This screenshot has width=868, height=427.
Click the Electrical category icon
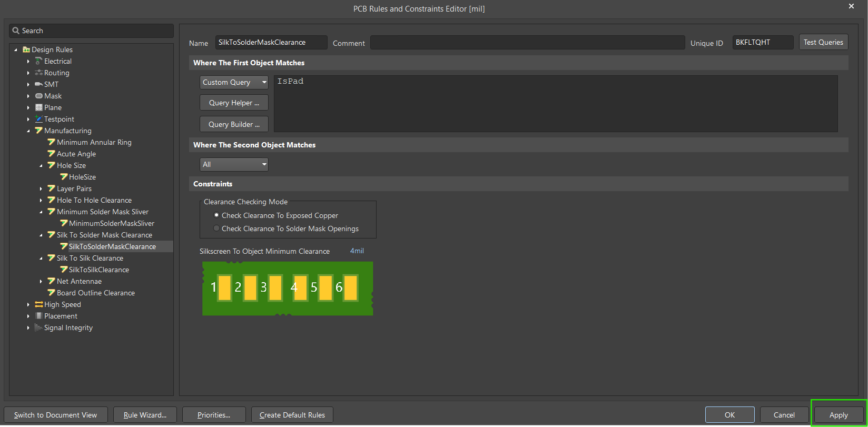38,61
